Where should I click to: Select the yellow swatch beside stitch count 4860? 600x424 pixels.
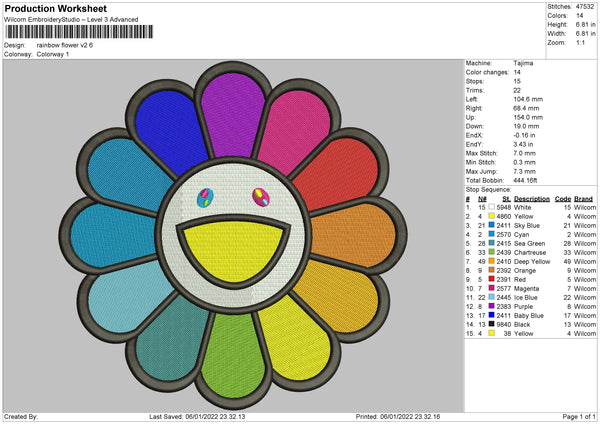click(491, 216)
